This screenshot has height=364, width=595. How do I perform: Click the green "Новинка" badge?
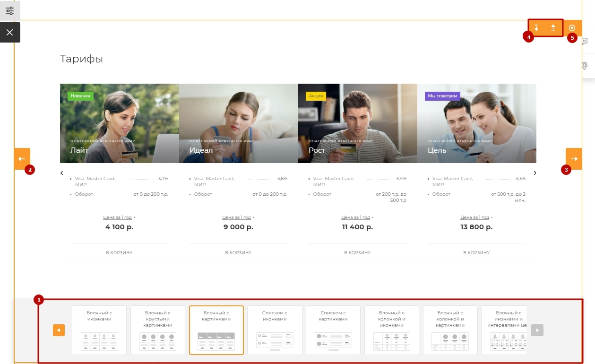[x=80, y=96]
